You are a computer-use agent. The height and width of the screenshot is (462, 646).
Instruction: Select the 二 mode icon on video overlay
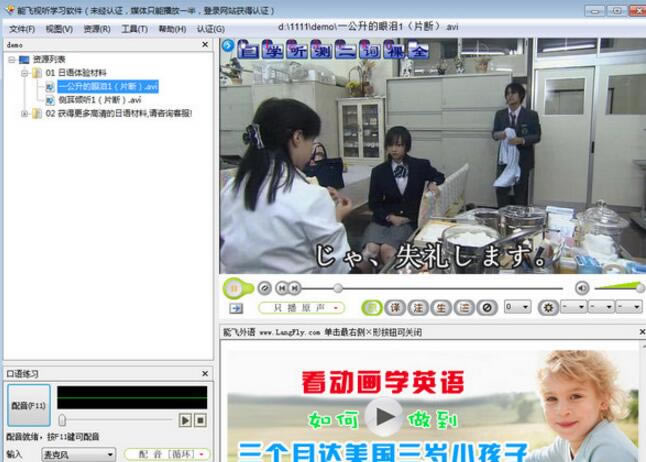(346, 49)
